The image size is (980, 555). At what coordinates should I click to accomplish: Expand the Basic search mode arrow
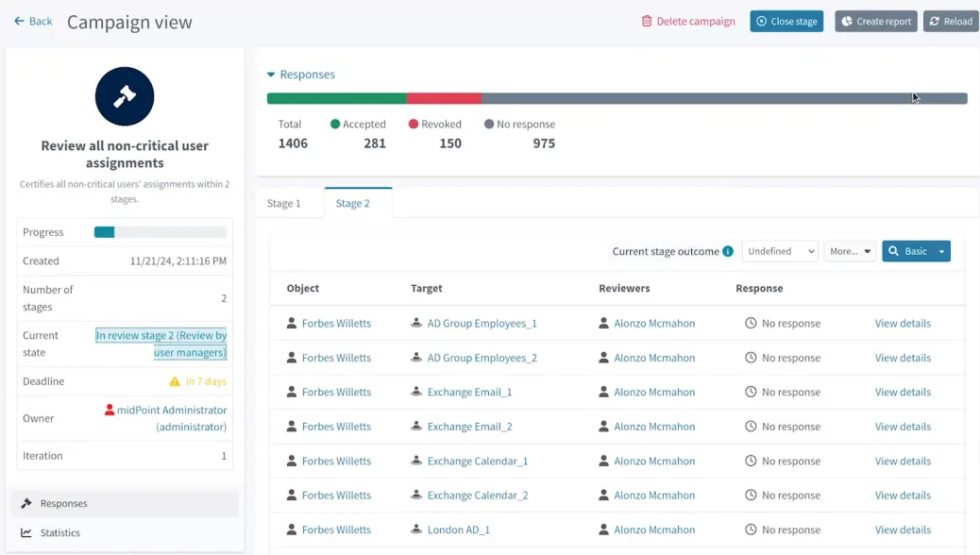[x=941, y=251]
